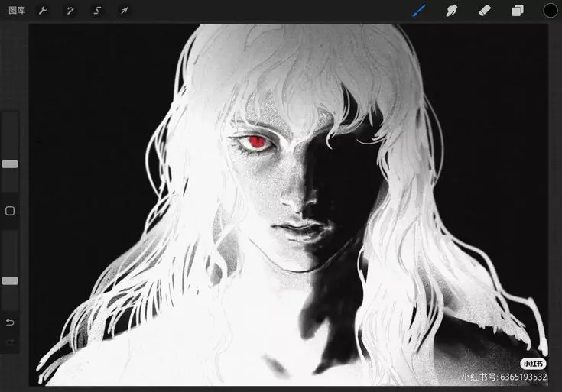The height and width of the screenshot is (392, 562).
Task: Open the Actions wrench menu
Action: tap(43, 11)
